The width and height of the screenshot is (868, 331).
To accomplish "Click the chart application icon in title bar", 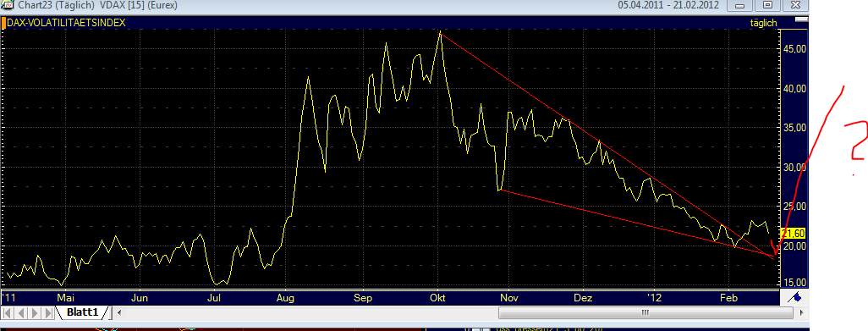I will coord(8,5).
